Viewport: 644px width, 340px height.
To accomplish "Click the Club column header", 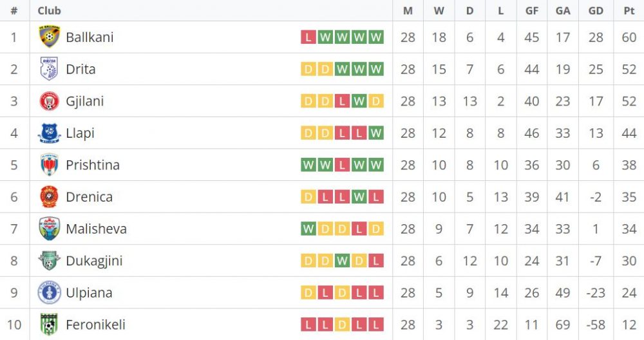I will (x=50, y=10).
